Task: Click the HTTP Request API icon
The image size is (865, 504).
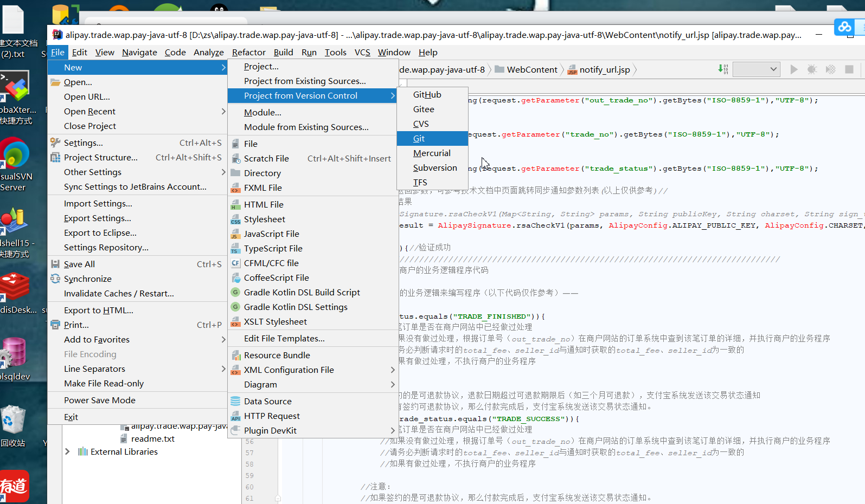Action: point(235,416)
